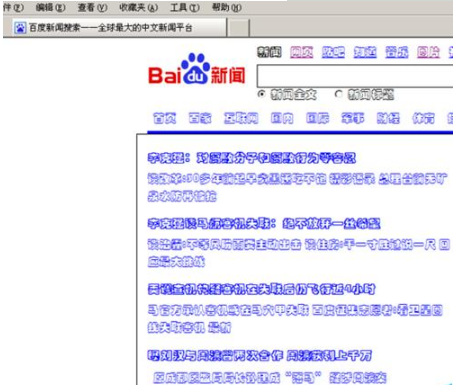Open the 图片 images link

[x=428, y=52]
